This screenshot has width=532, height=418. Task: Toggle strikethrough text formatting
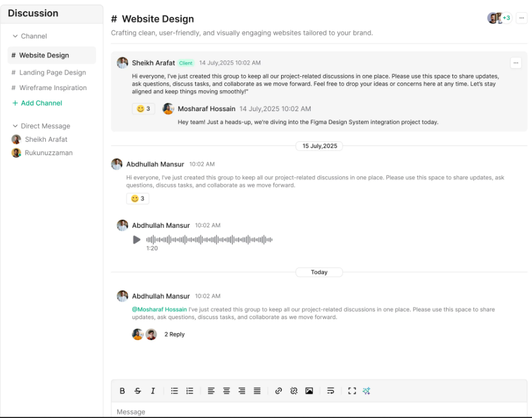(x=138, y=391)
